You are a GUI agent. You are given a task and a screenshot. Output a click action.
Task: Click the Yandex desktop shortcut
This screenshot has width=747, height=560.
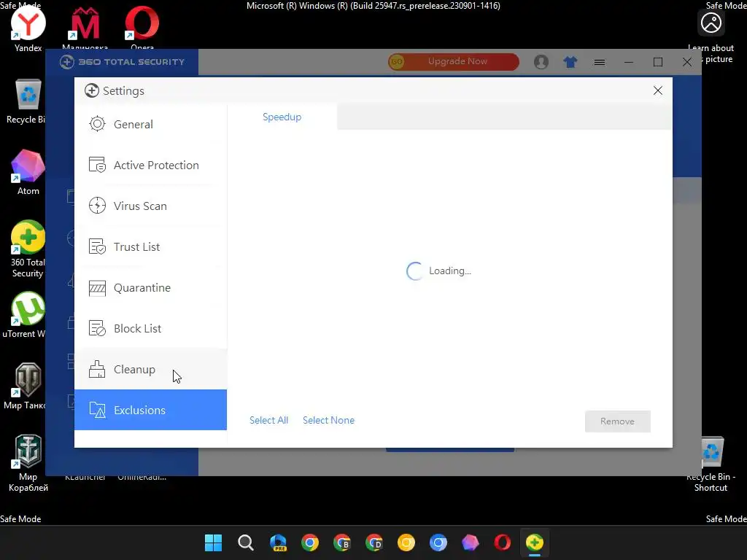tap(28, 28)
